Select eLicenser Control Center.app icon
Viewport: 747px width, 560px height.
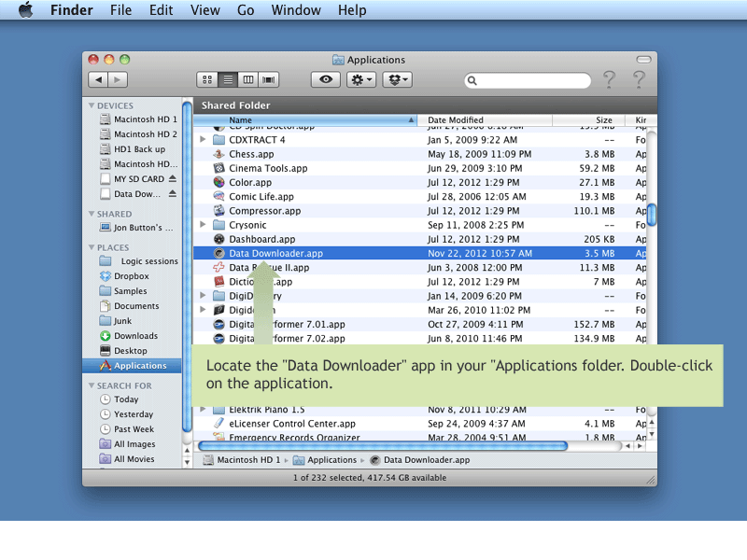pos(218,424)
